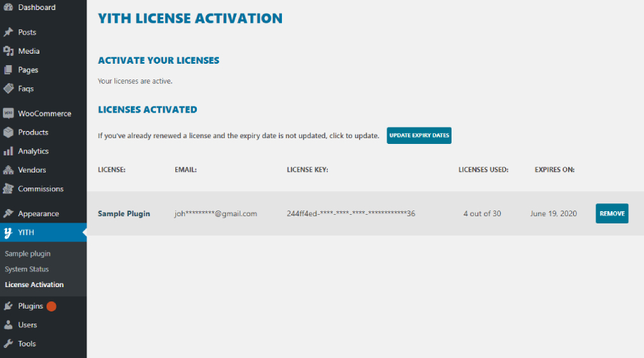Screen dimensions: 644x358
Task: Open the Sample plugin submenu link
Action: click(27, 253)
